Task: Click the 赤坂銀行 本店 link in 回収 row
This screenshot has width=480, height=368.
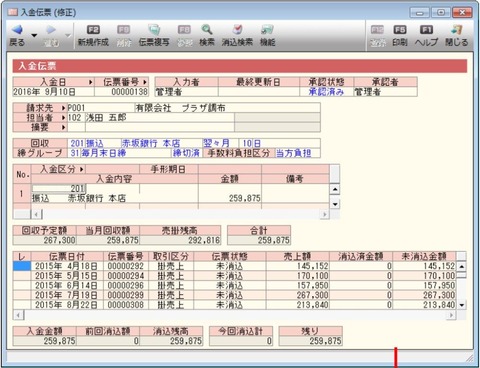Action: pos(151,144)
